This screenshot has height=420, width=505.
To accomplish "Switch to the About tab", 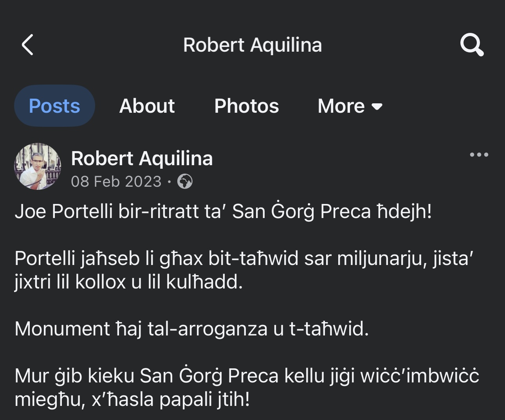I will point(147,106).
